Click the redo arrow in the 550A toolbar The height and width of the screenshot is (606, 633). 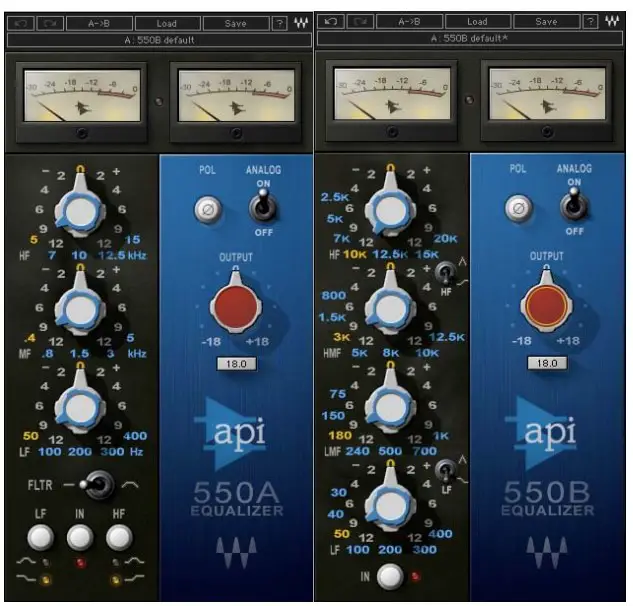pos(50,23)
